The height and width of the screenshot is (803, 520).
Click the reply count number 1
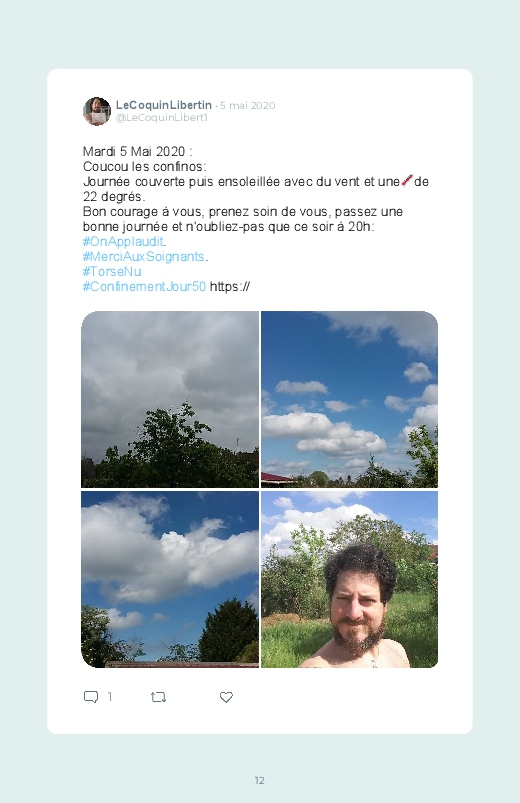[x=109, y=697]
